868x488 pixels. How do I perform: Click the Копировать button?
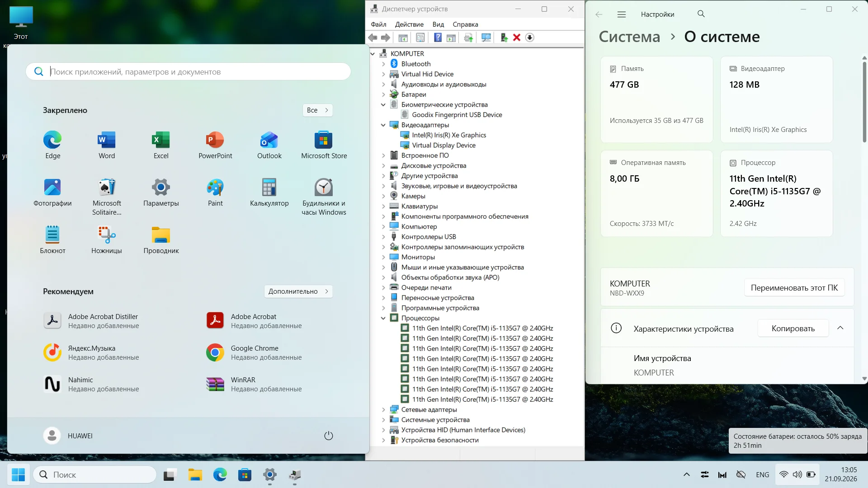click(793, 328)
